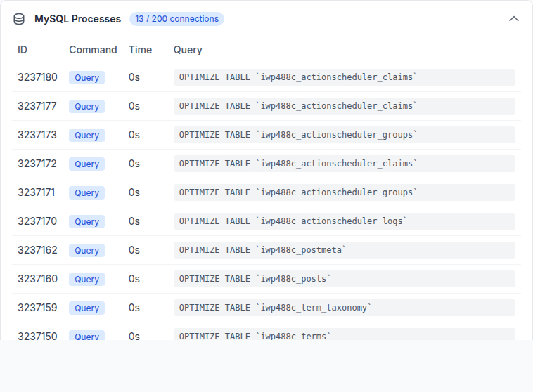
Task: Click the 13 / 200 connections badge
Action: pos(176,19)
